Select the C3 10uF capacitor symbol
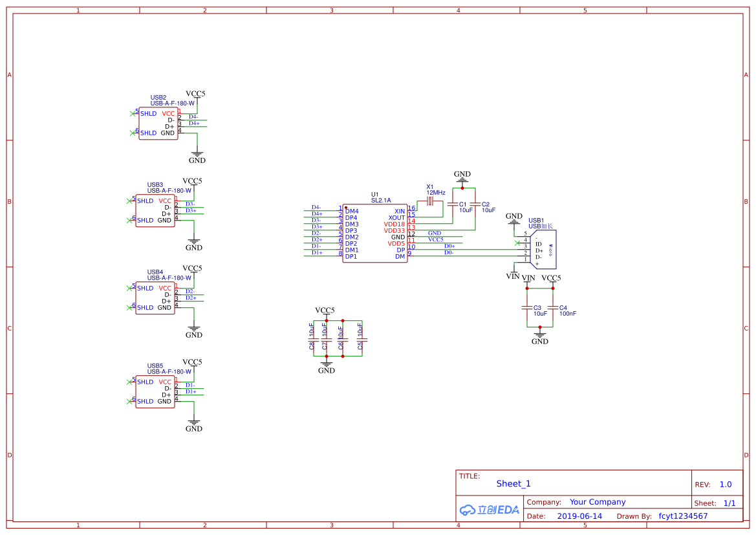This screenshot has width=756, height=535. (x=527, y=307)
